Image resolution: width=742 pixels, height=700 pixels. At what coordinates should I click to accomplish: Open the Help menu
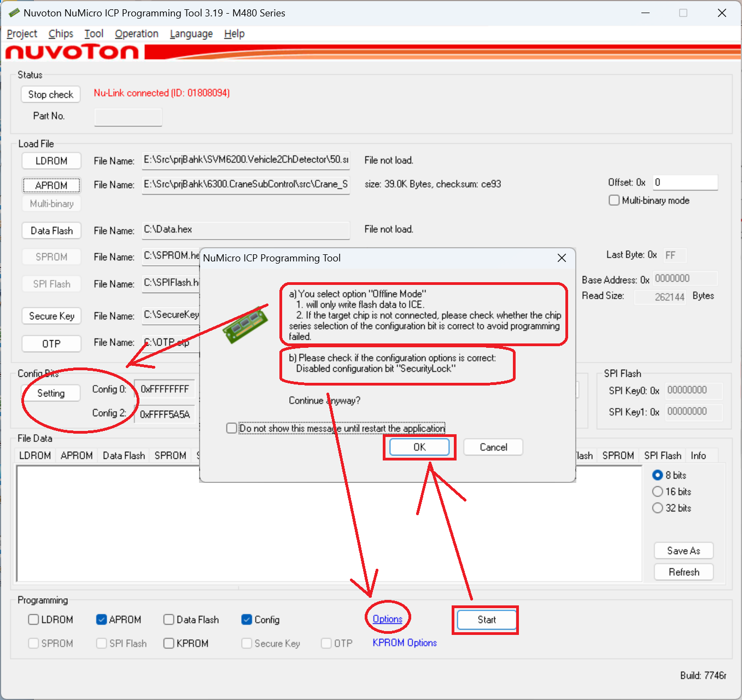(x=235, y=34)
